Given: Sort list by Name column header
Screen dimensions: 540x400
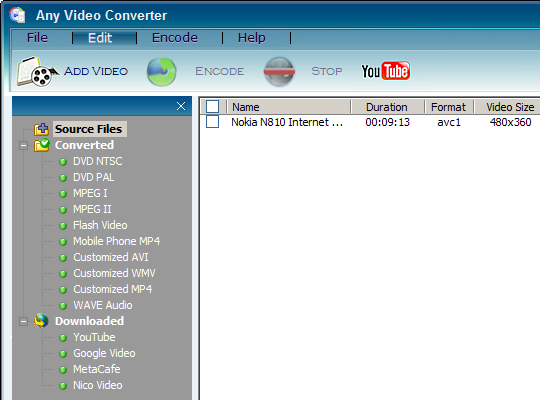Looking at the screenshot, I should [x=289, y=107].
